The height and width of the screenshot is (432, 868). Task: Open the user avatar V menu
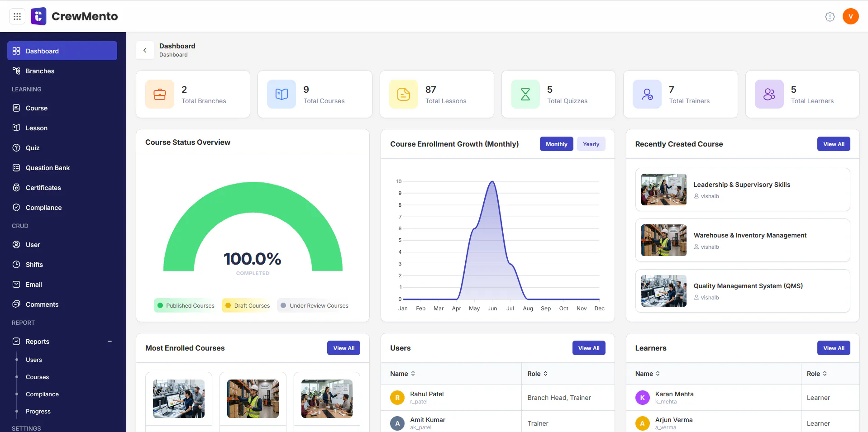click(850, 16)
